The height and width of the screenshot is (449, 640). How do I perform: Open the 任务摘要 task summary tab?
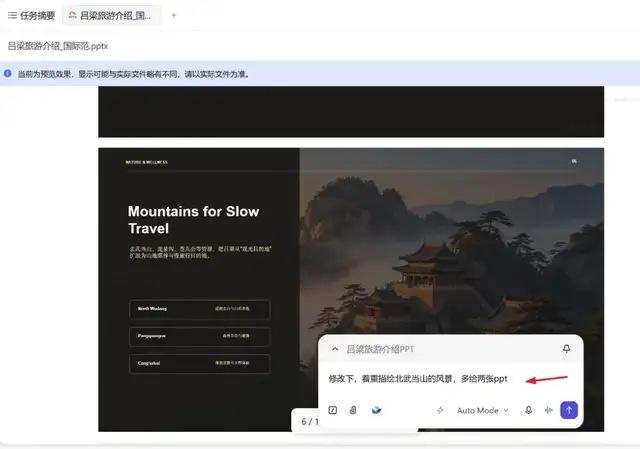[x=31, y=16]
